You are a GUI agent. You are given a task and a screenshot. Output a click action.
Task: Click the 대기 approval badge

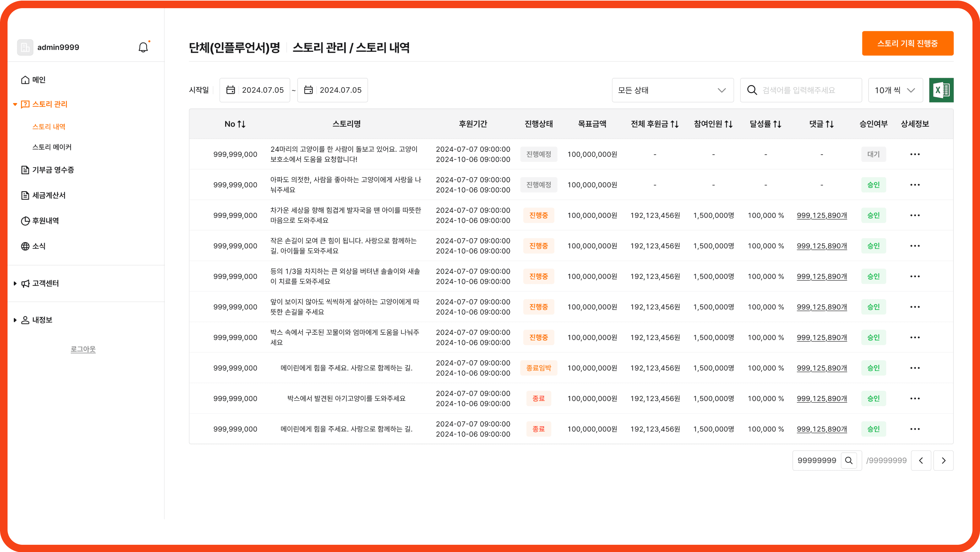pyautogui.click(x=873, y=154)
